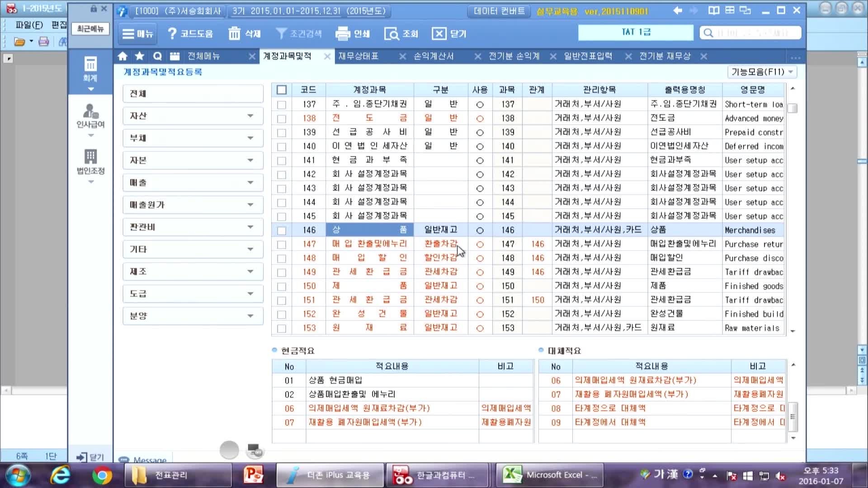Click the 인쇄 printer icon
This screenshot has width=868, height=488.
click(343, 33)
